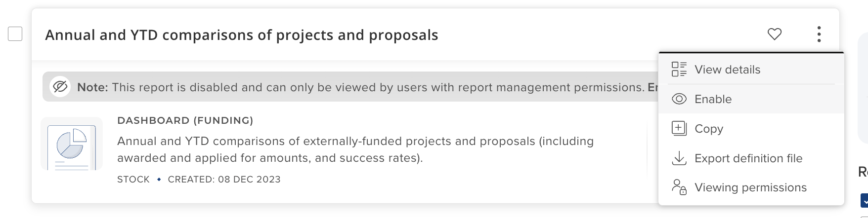Choose Enable in the context menu
The height and width of the screenshot is (218, 868).
(713, 99)
